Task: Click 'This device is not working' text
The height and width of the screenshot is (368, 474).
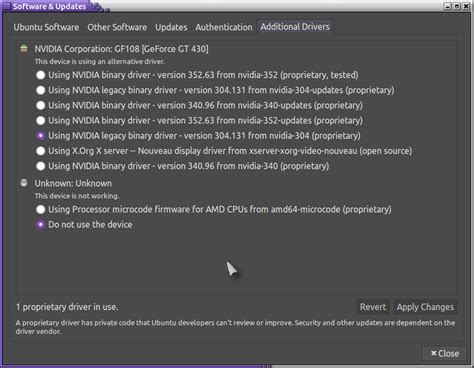Action: tap(77, 196)
